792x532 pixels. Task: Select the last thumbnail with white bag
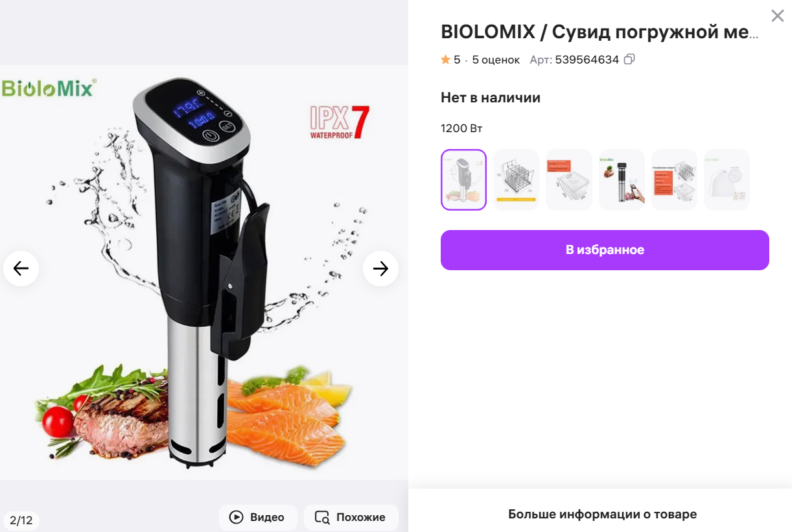(x=727, y=179)
